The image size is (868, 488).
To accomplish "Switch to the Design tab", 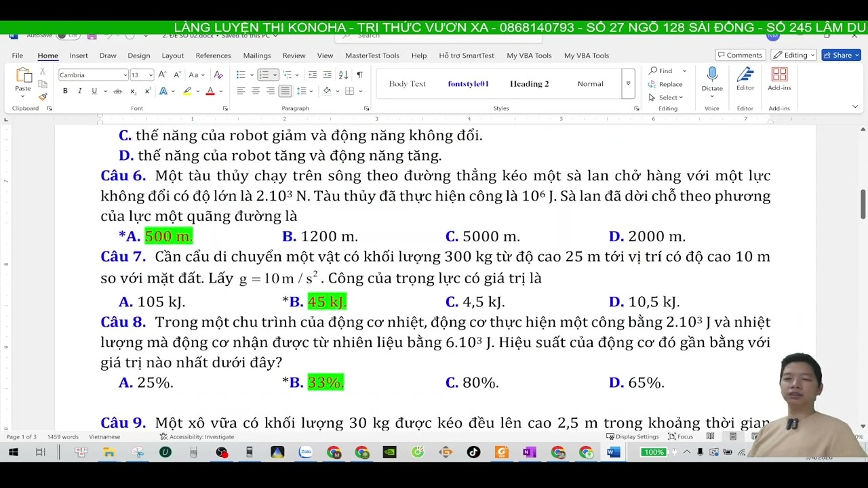I will click(138, 56).
